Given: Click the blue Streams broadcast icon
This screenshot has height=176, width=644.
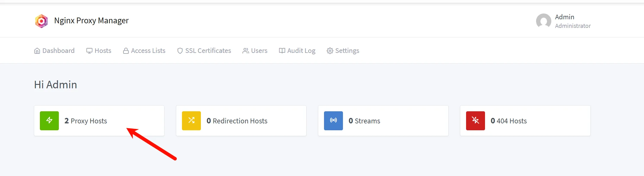Looking at the screenshot, I should [333, 121].
